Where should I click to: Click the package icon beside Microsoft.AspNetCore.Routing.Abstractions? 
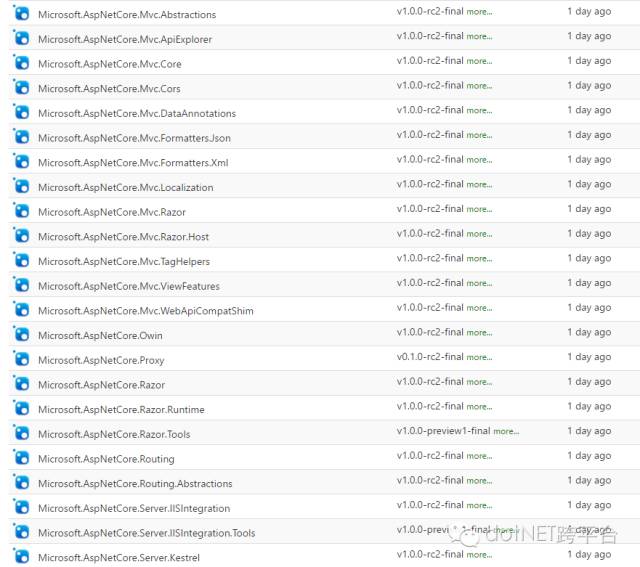pos(21,483)
